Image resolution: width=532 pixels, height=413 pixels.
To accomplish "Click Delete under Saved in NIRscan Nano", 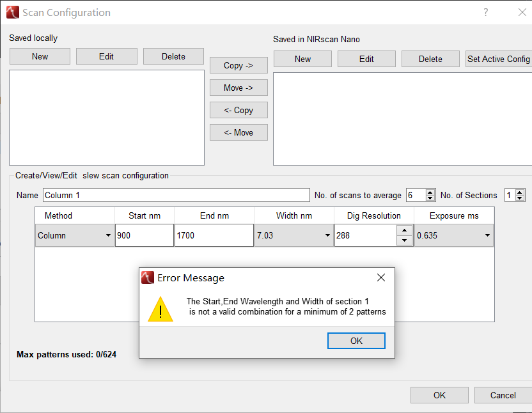I will click(430, 59).
